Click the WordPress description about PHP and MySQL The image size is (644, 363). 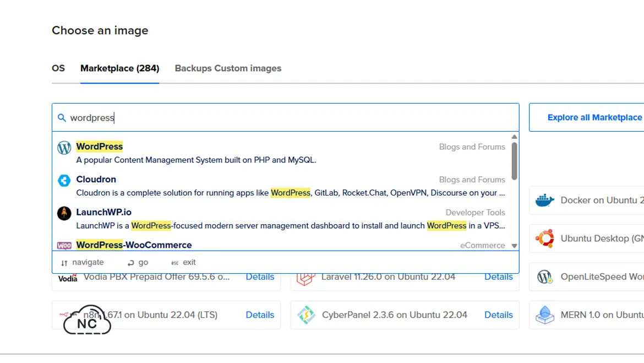click(x=196, y=160)
